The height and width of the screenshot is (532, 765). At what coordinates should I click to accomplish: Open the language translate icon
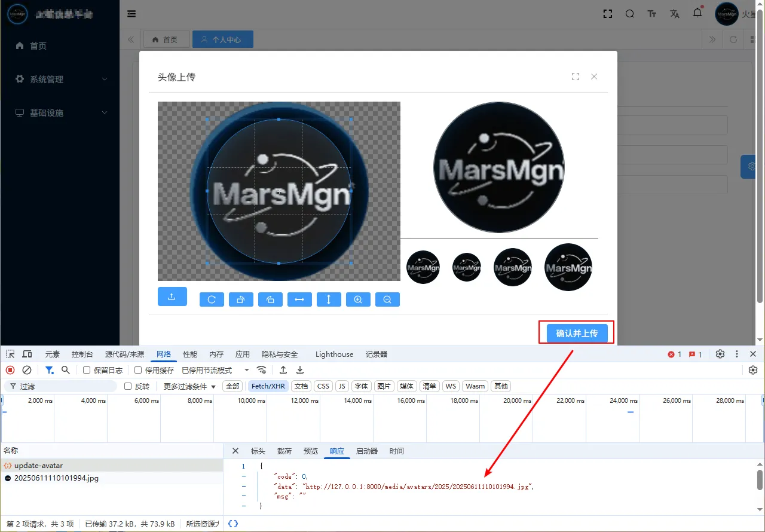tap(675, 14)
